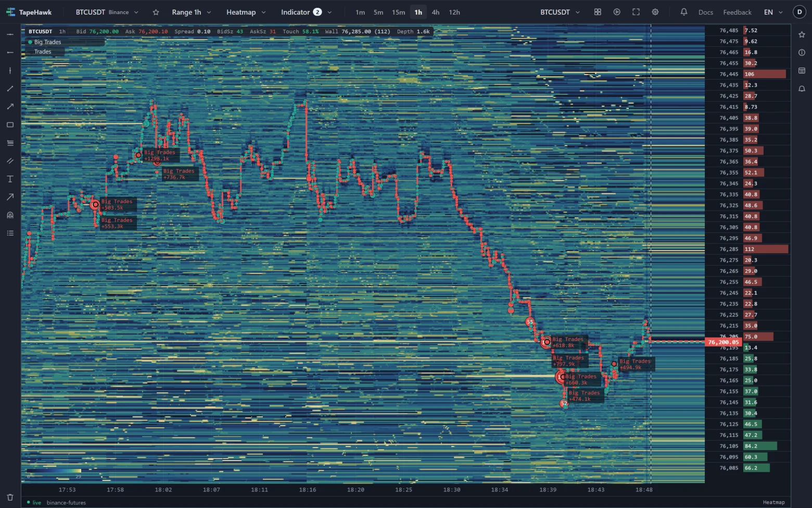Switch to the 12h timeframe
Image resolution: width=812 pixels, height=508 pixels.
tap(454, 12)
